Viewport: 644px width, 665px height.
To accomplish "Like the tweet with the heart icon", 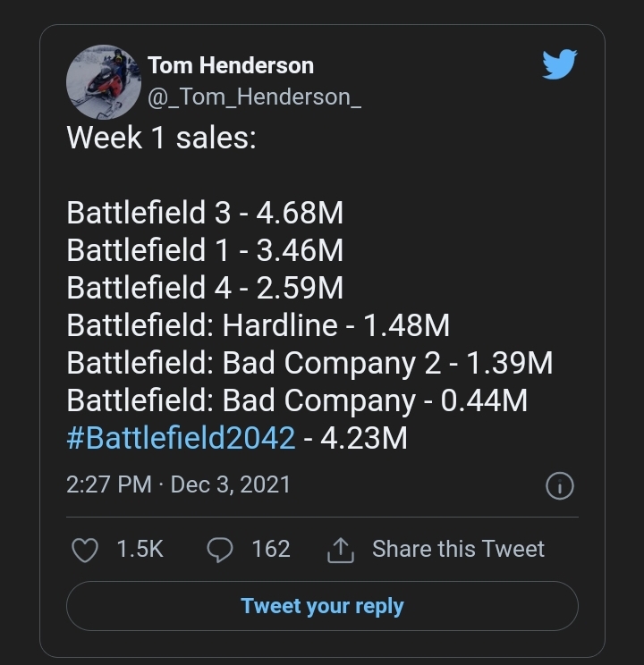I will (x=85, y=550).
